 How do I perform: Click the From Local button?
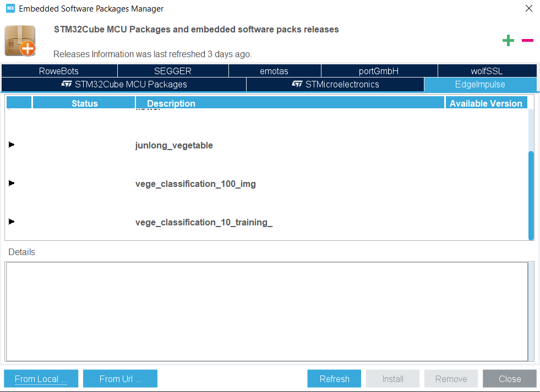click(x=40, y=378)
